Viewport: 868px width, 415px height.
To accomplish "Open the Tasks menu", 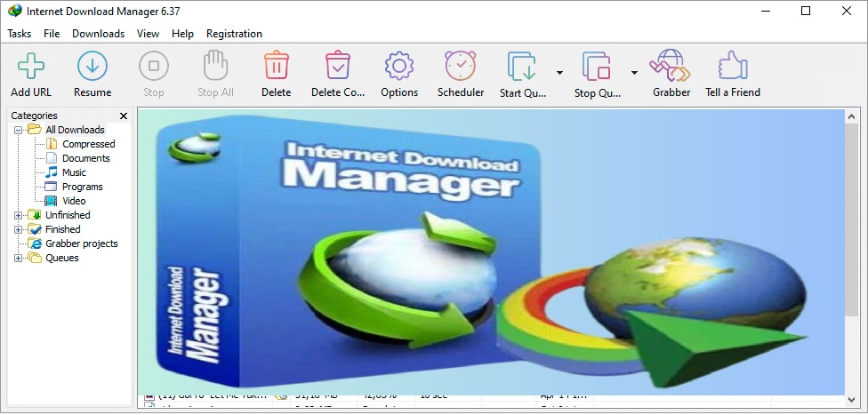I will [20, 34].
